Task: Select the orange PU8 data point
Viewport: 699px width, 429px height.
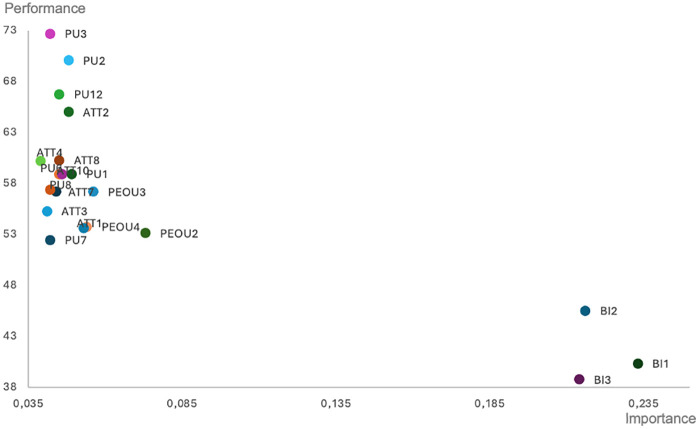Action: click(x=50, y=190)
